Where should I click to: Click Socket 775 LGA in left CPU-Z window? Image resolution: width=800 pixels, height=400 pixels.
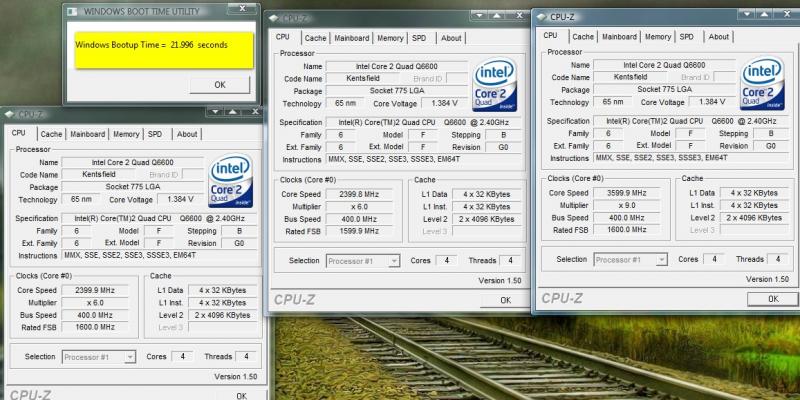tap(133, 187)
